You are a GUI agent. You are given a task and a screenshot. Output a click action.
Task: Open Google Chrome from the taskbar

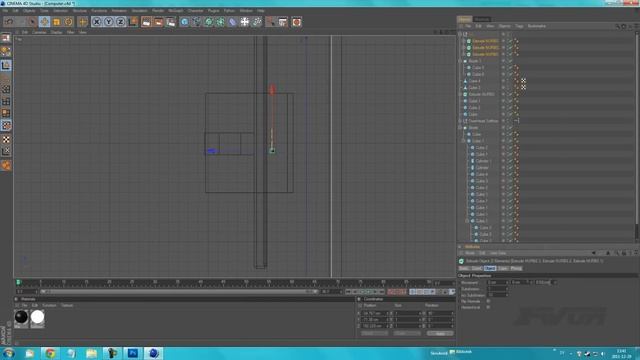click(x=50, y=353)
